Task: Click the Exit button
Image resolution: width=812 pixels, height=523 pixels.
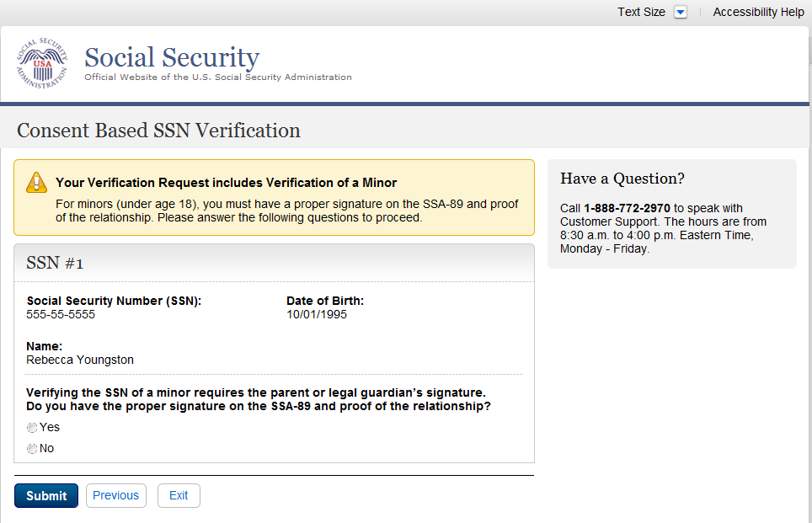Action: [179, 495]
